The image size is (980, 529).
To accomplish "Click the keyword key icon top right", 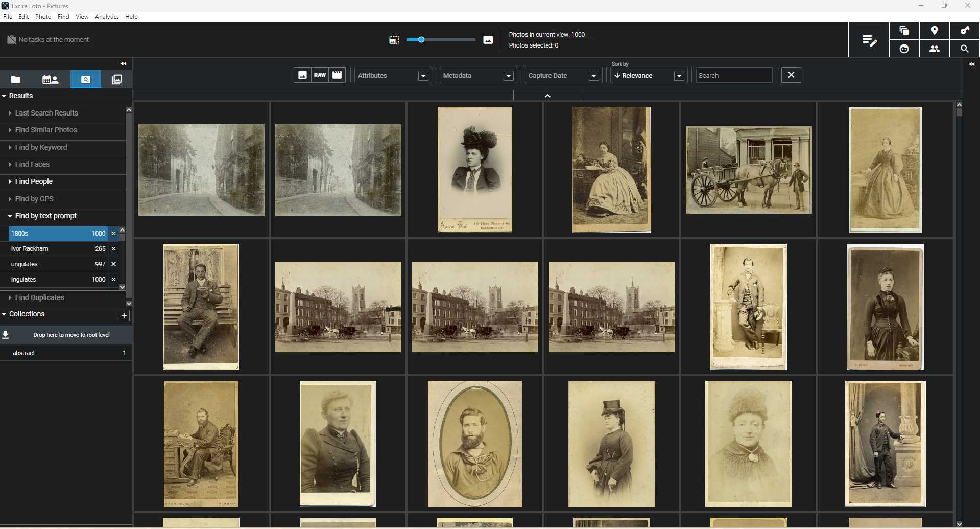I will [x=965, y=30].
